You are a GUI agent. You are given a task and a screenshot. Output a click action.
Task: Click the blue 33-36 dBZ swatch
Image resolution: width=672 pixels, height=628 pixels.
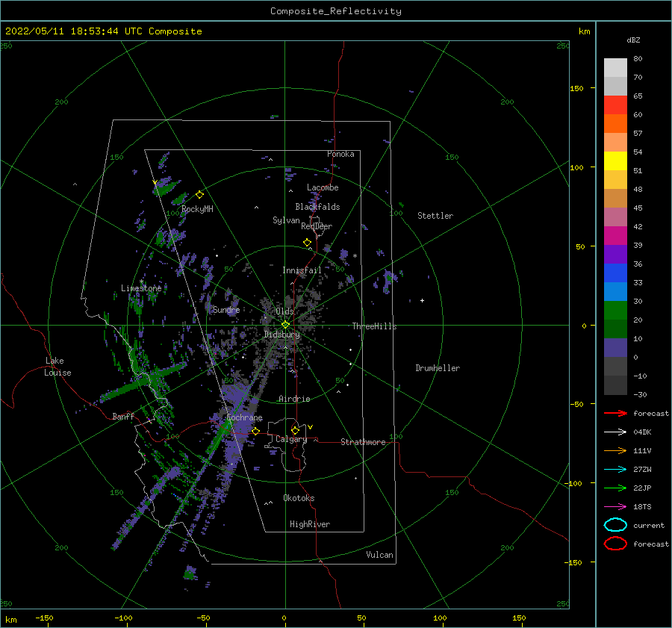tap(615, 273)
